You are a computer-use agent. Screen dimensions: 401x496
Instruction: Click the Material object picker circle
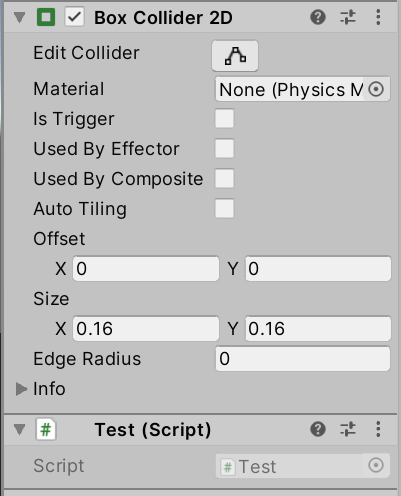click(x=376, y=89)
